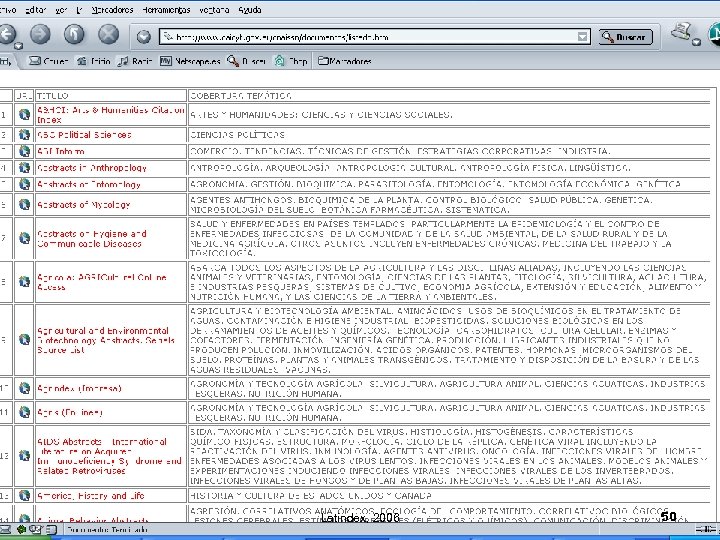Viewport: 720px width, 540px height.
Task: Open the Back button history dropdown arrow
Action: (18, 45)
